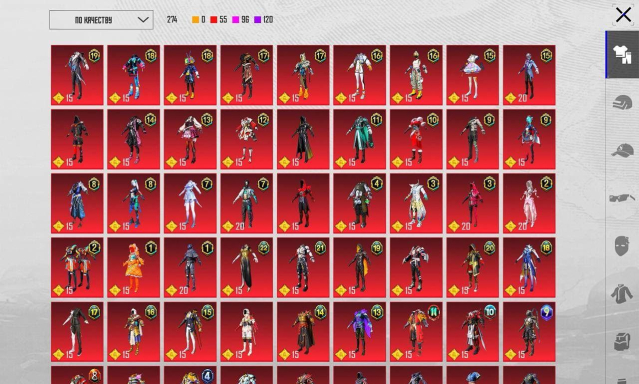The height and width of the screenshot is (384, 639).
Task: Select the orange dress outfit thumbnail
Action: pyautogui.click(x=134, y=267)
